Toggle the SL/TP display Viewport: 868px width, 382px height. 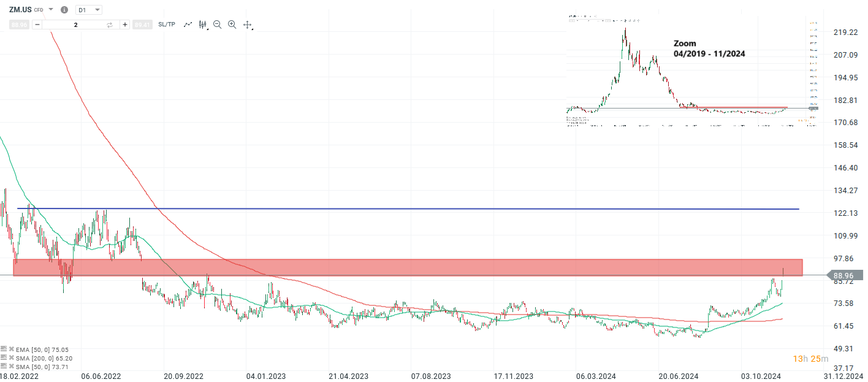click(x=166, y=24)
